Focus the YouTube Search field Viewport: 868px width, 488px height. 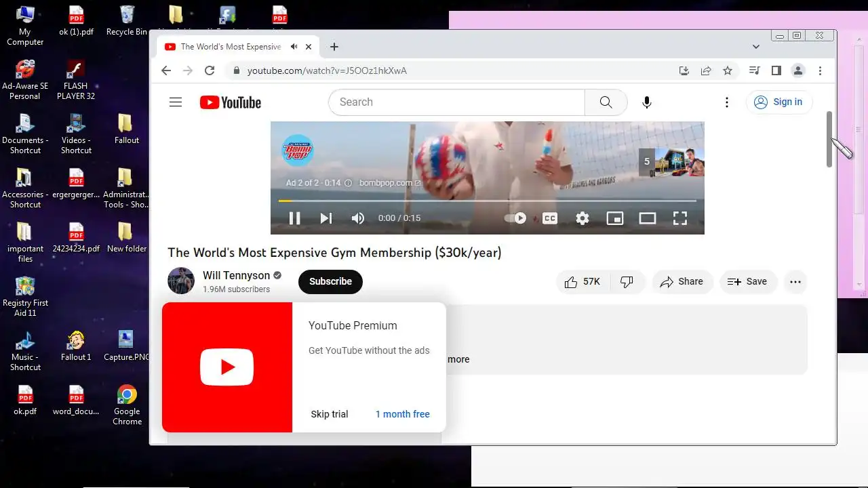pos(456,102)
